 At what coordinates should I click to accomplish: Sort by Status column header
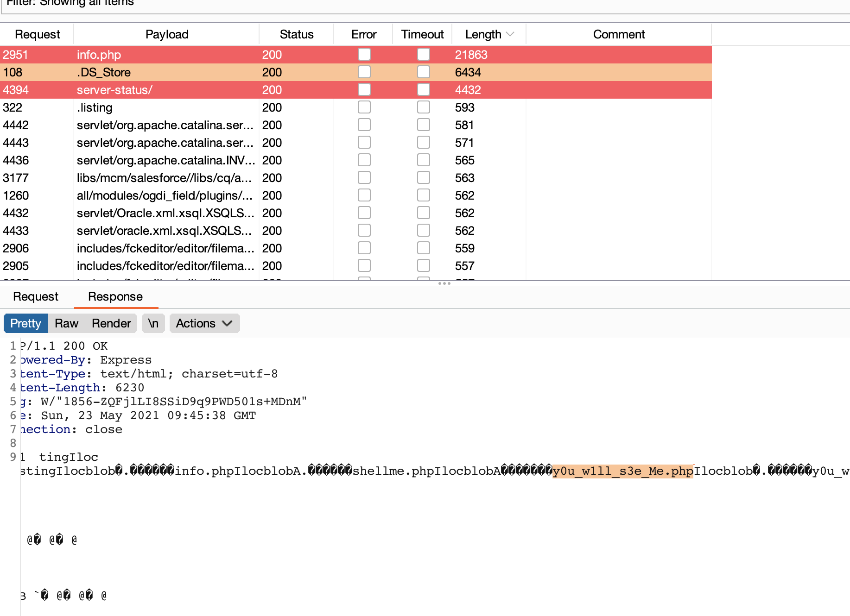(x=297, y=34)
